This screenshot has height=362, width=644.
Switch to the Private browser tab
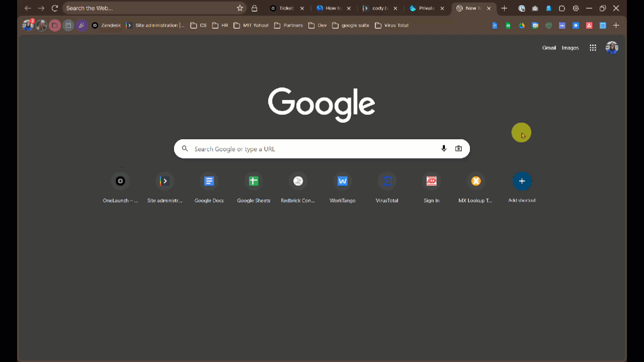[x=425, y=8]
